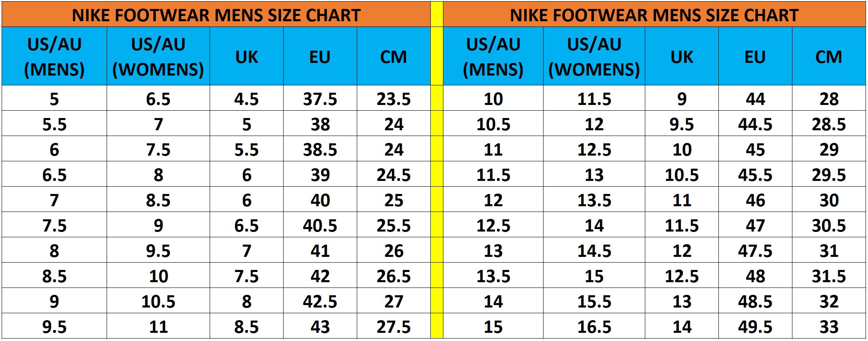
Task: Click the CM value 31.5 cell
Action: tap(829, 276)
